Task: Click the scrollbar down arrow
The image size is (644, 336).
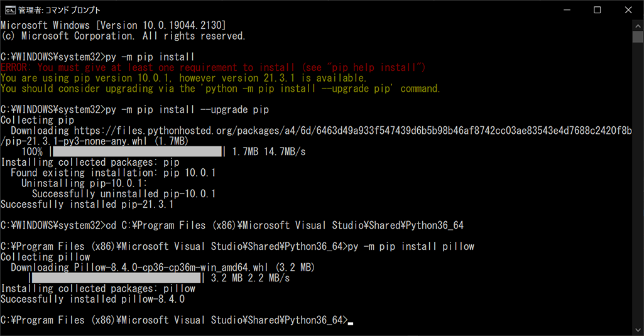Action: point(638,330)
